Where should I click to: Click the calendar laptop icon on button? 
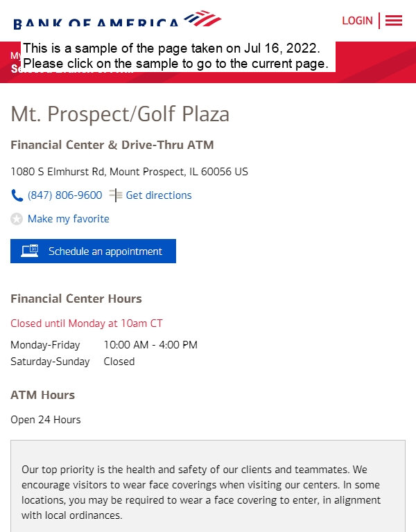pyautogui.click(x=30, y=251)
